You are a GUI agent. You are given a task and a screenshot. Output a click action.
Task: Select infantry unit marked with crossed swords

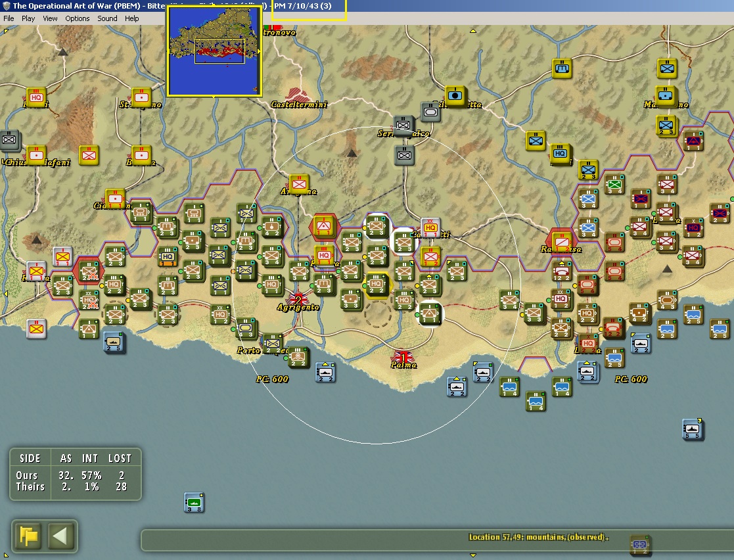89,271
